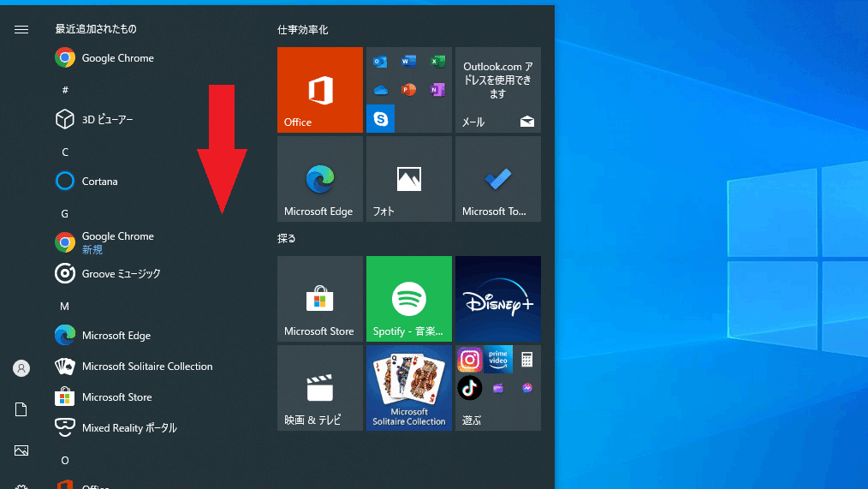This screenshot has height=489, width=868.
Task: Click the 最近追加されたもの heading
Action: tap(96, 29)
